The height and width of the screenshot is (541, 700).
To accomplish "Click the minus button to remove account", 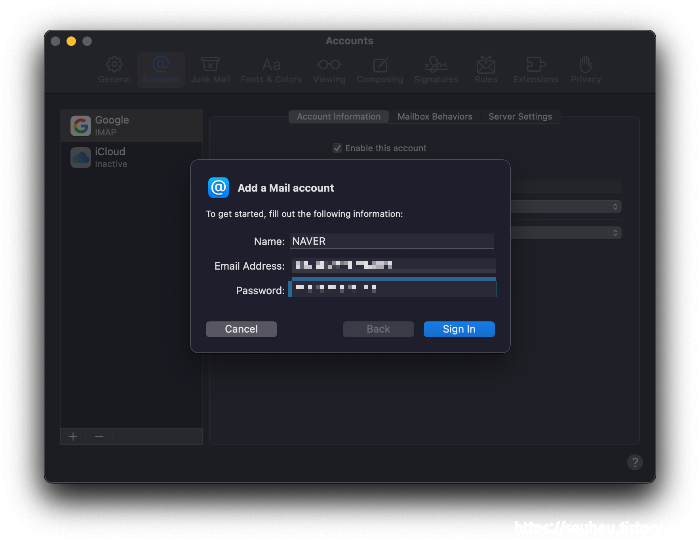I will (x=99, y=437).
